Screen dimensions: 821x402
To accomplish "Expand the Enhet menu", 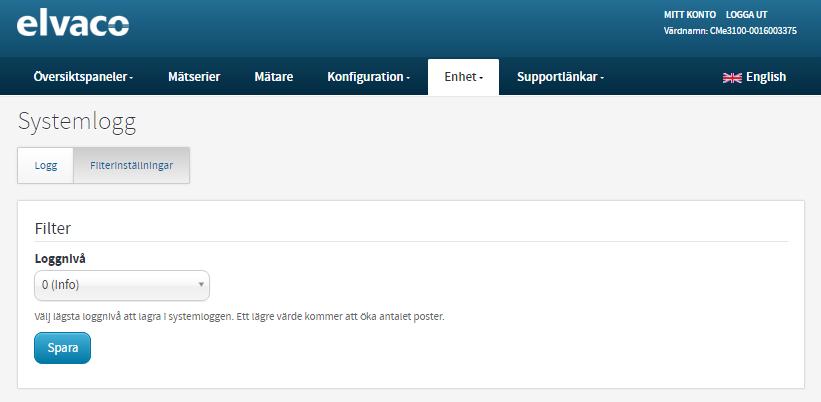I will click(x=463, y=76).
